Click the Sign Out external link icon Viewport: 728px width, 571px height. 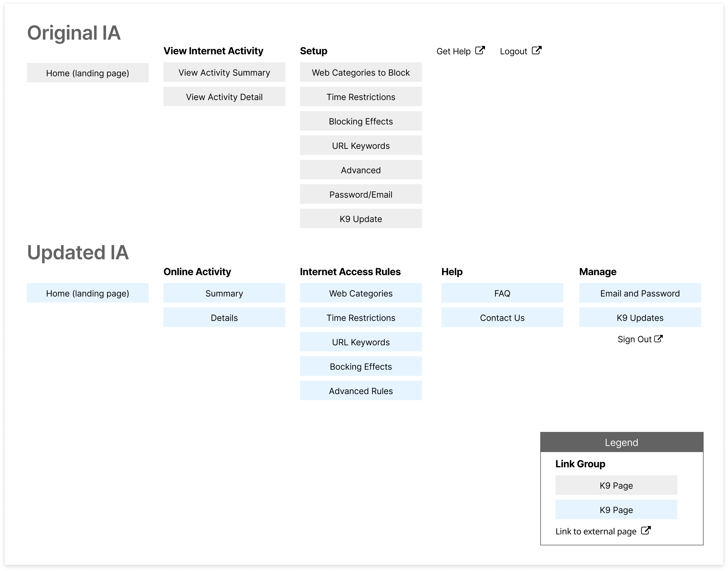click(x=660, y=339)
